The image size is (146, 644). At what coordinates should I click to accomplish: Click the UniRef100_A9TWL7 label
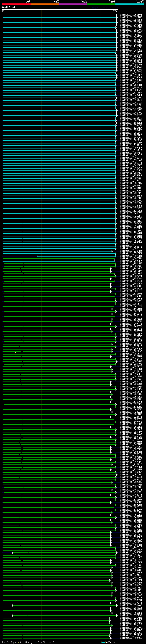[131, 75]
